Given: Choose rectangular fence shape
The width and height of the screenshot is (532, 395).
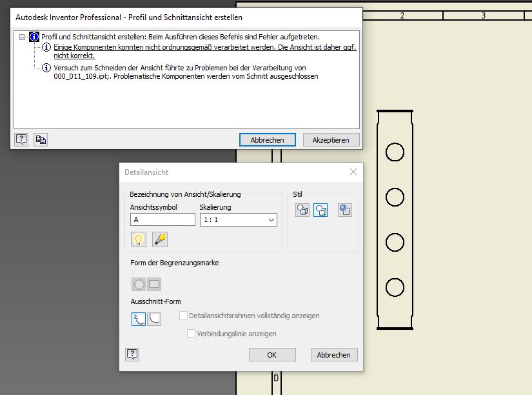Looking at the screenshot, I should tap(154, 284).
